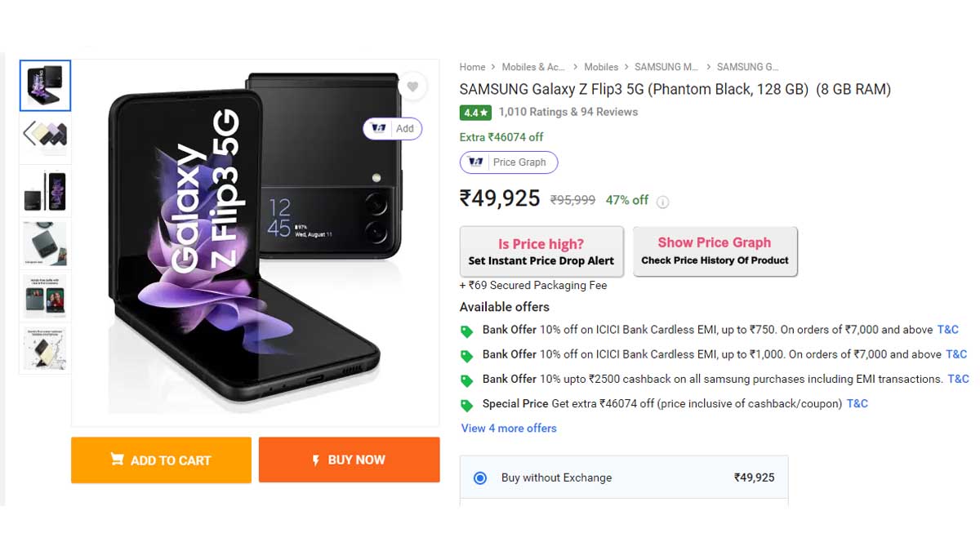Click the Buy Now button

[x=349, y=460]
